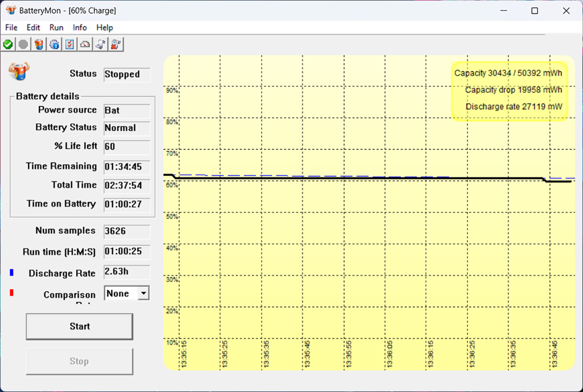Click the Total Time value 02:37:54

(x=127, y=186)
